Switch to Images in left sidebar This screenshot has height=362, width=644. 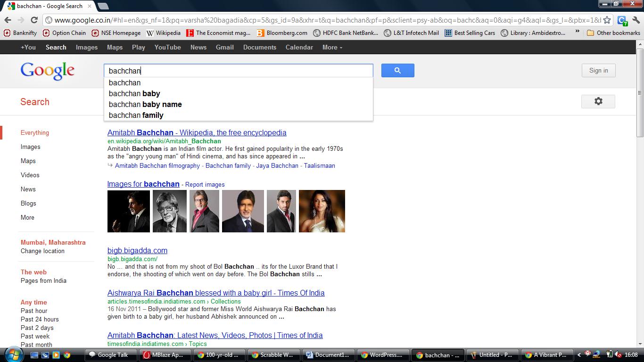(x=30, y=147)
